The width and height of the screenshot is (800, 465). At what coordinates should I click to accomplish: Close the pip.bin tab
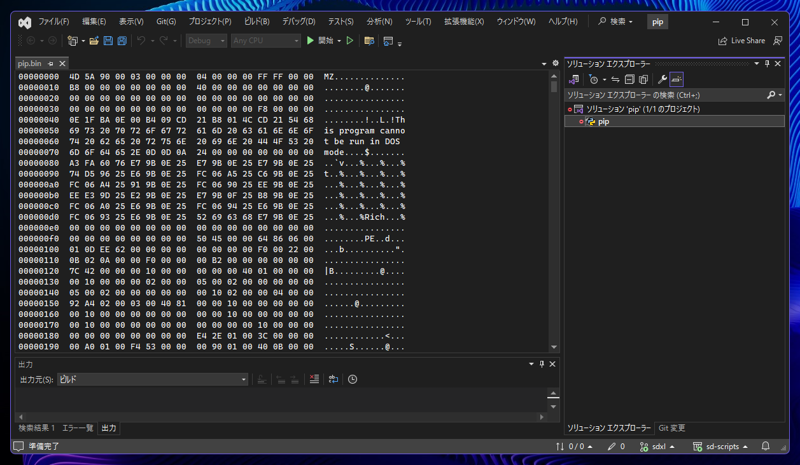(62, 63)
